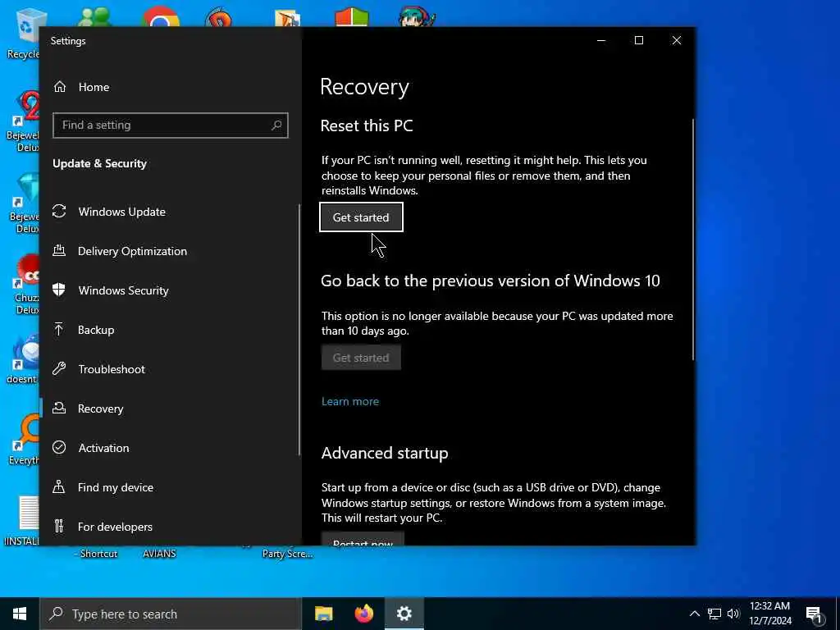Click the Activation checkmark circle icon
Image resolution: width=840 pixels, height=630 pixels.
pyautogui.click(x=59, y=447)
